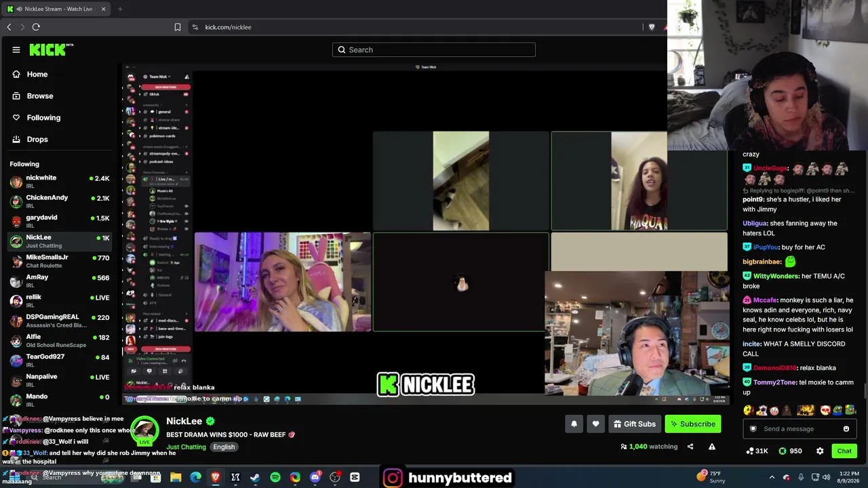Click the Kick Search box

[x=434, y=49]
